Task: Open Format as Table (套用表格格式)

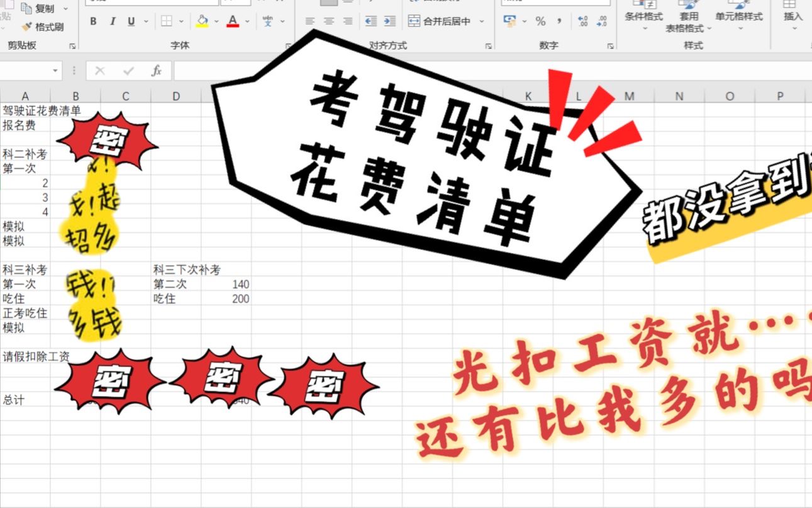Action: pos(689,17)
